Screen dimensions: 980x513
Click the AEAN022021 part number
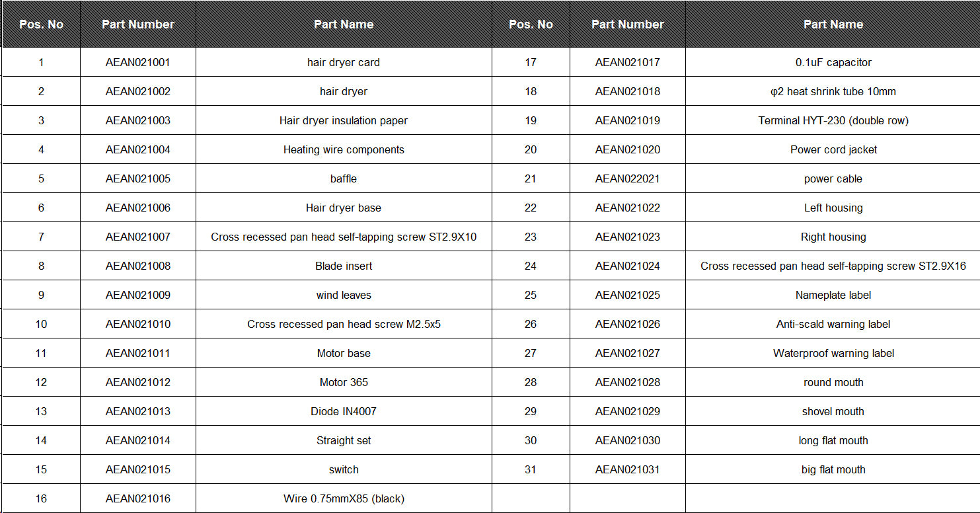627,178
